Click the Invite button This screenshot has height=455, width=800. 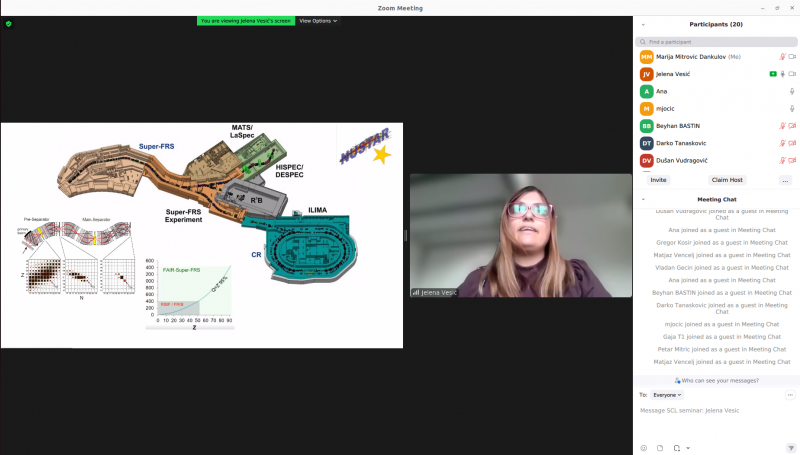click(x=658, y=180)
